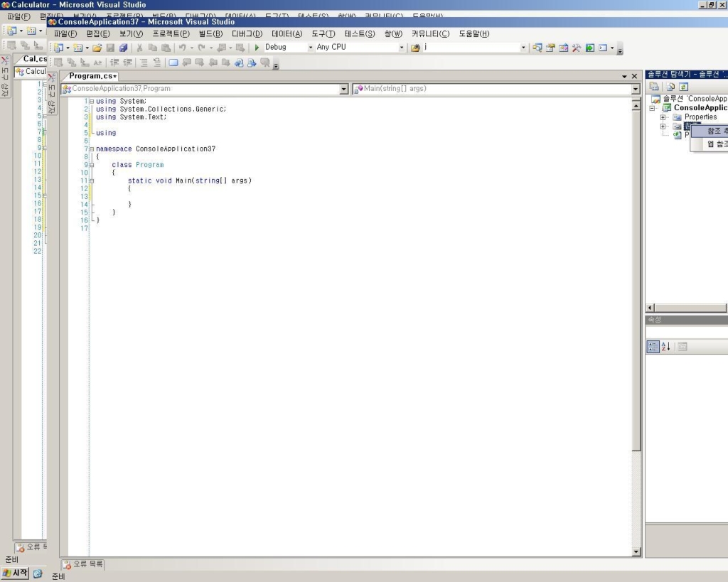Click the Solution Explorer Properties icon
Screen dimensions: 728x582
654,86
